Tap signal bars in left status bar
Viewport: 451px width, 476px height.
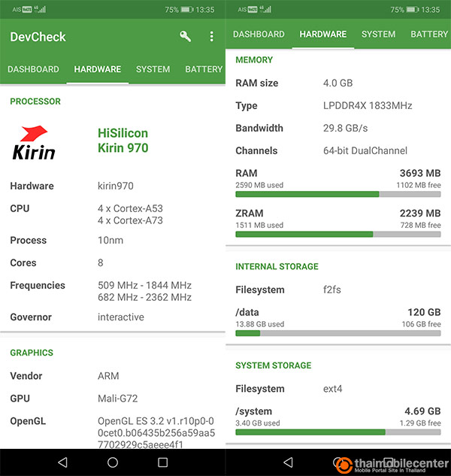pos(41,10)
